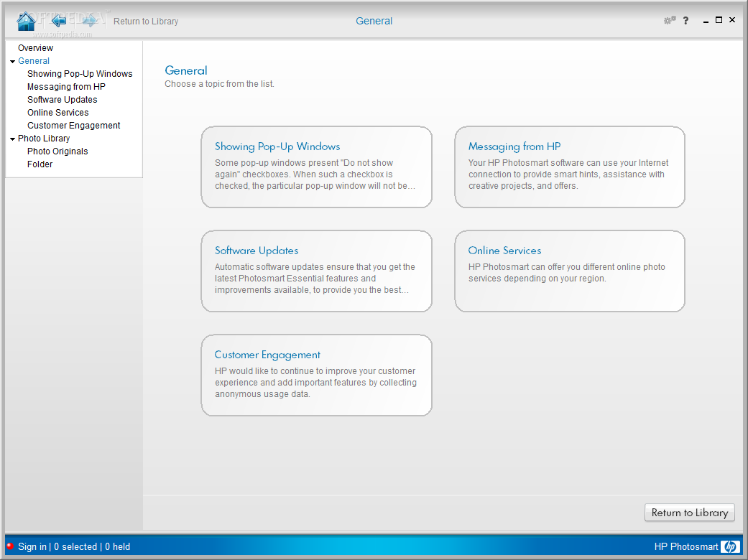Click the 'General' window title text
Image resolution: width=748 pixels, height=560 pixels.
[x=374, y=21]
